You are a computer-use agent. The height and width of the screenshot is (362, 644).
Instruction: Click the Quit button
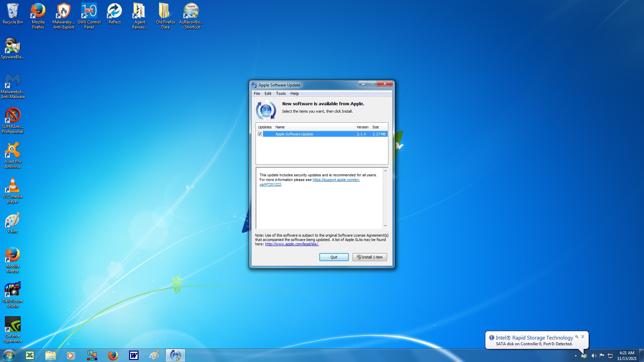pyautogui.click(x=334, y=257)
